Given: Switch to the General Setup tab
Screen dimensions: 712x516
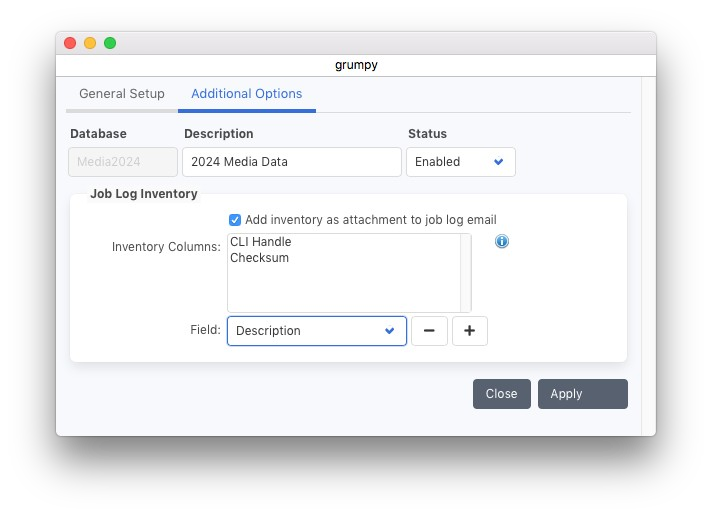Looking at the screenshot, I should point(122,94).
